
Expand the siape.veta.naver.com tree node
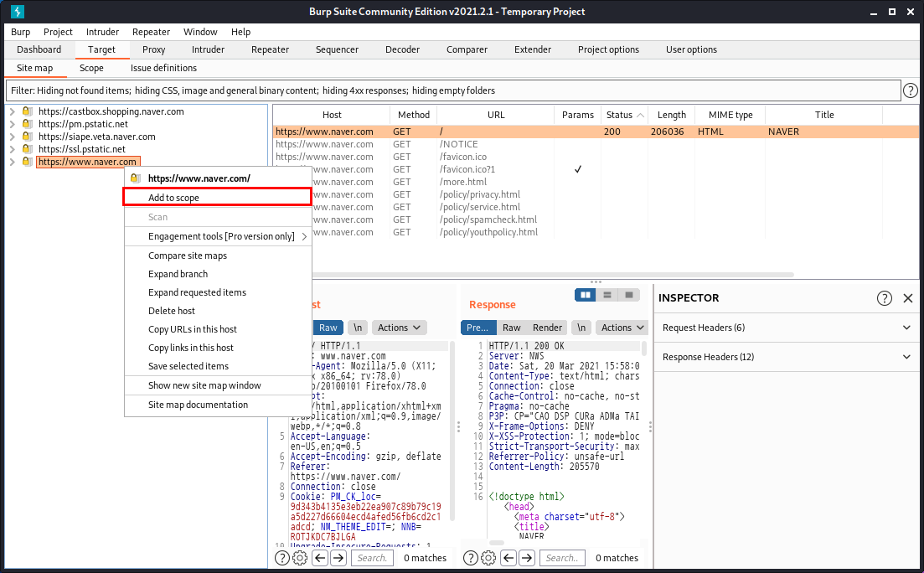(13, 137)
